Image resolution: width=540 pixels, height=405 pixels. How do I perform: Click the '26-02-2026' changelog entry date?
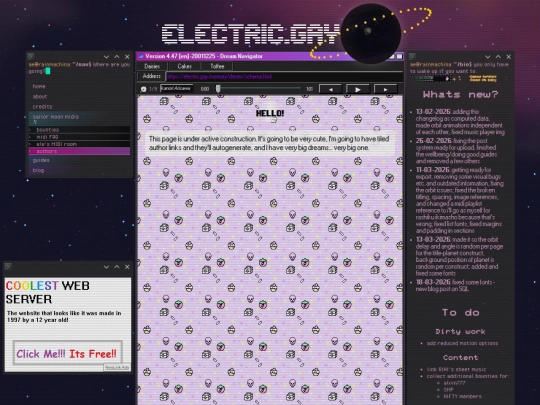(x=433, y=141)
